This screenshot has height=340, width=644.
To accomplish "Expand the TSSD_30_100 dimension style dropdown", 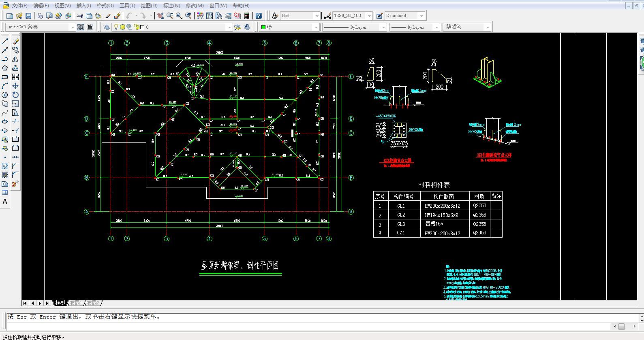I will click(x=369, y=16).
